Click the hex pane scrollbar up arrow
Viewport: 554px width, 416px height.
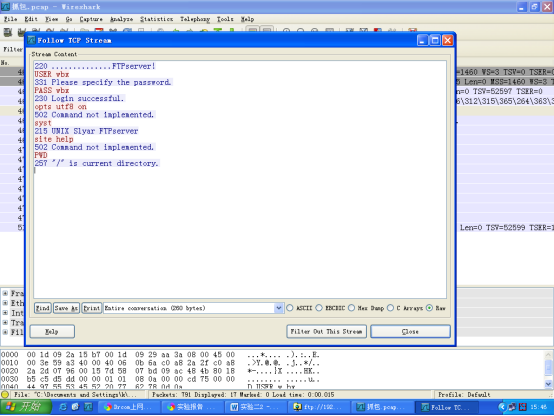click(x=548, y=355)
